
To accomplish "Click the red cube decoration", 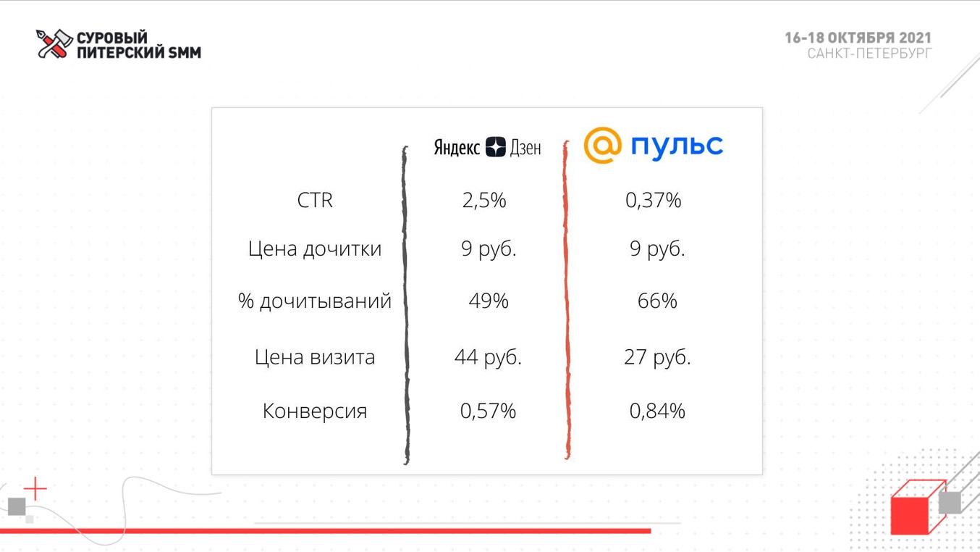I will point(917,507).
